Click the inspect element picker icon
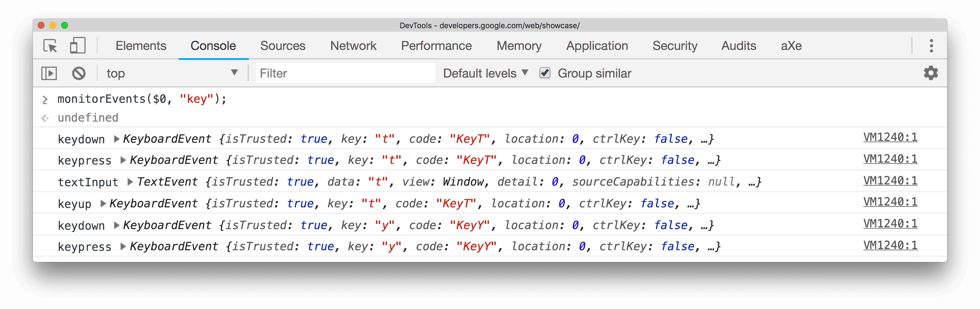Image resolution: width=980 pixels, height=309 pixels. 50,46
